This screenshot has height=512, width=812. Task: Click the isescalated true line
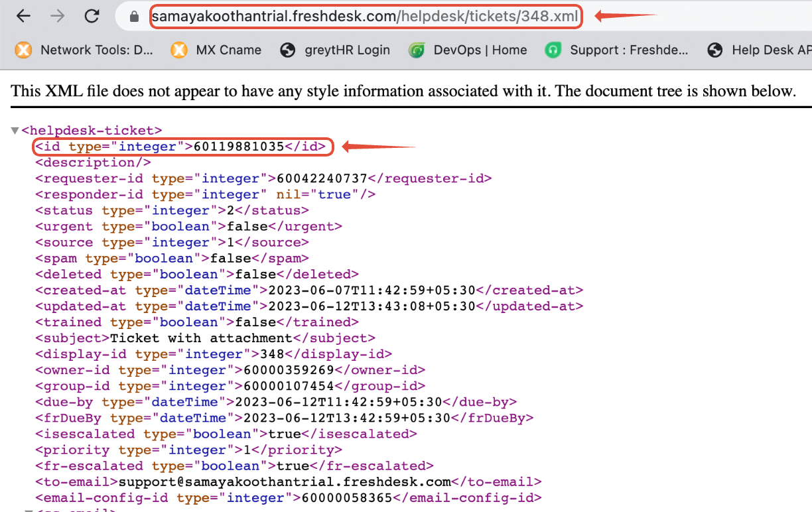click(226, 434)
